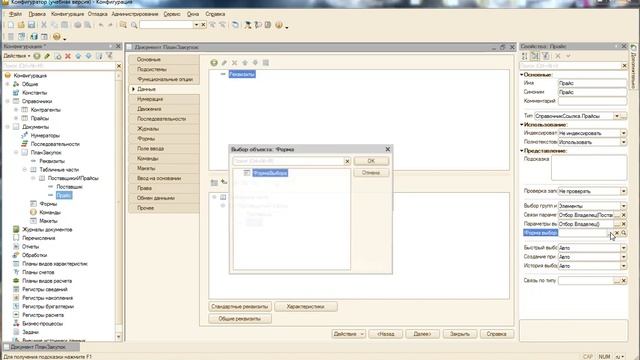The image size is (640, 360).
Task: Click green Add icon in Configuration panel toolbar
Action: (x=37, y=56)
